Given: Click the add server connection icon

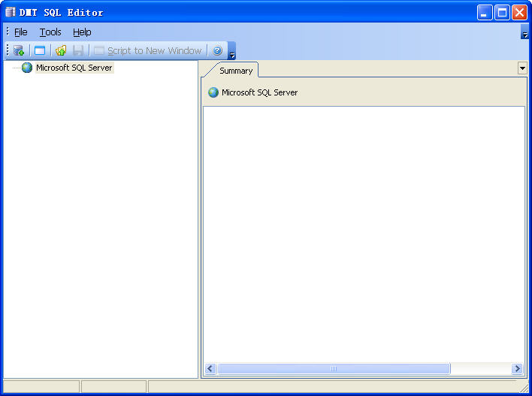Looking at the screenshot, I should click(x=19, y=51).
